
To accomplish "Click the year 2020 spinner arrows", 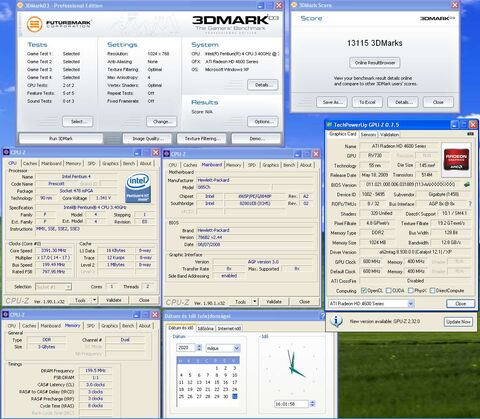I will 199,348.
